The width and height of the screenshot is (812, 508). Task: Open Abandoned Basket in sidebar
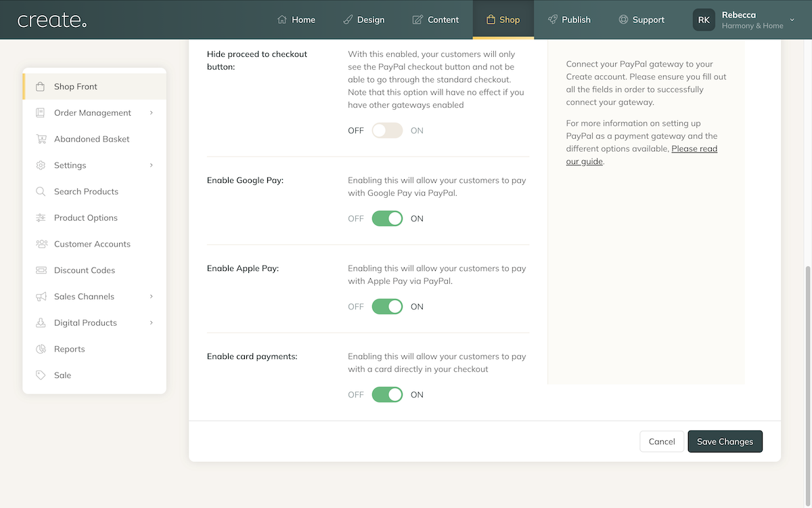tap(94, 139)
